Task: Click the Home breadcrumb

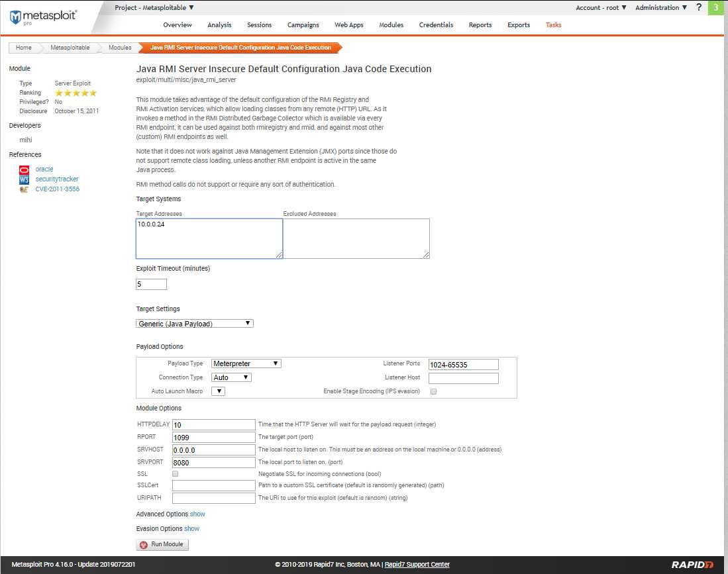Action: 24,47
